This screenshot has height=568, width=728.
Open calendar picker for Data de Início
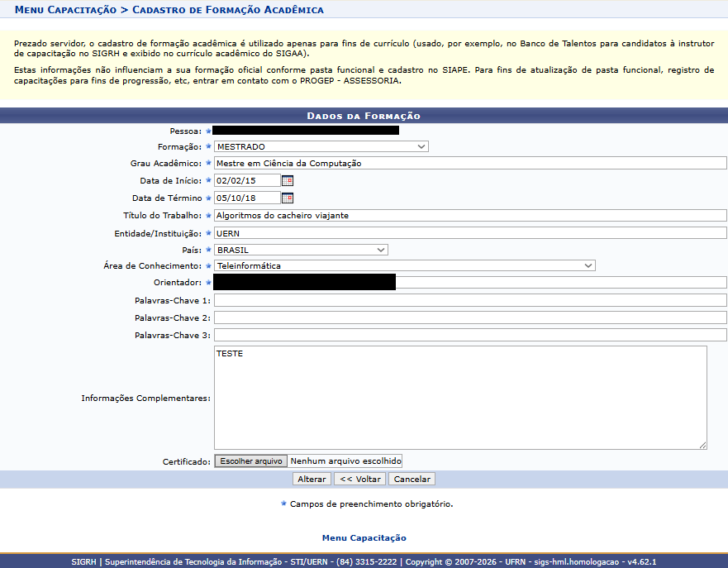(x=288, y=181)
